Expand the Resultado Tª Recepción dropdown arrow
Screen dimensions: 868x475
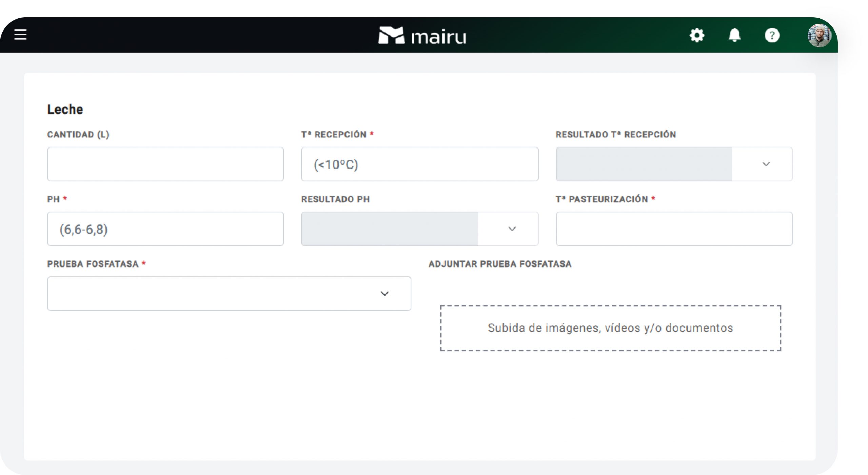tap(766, 164)
